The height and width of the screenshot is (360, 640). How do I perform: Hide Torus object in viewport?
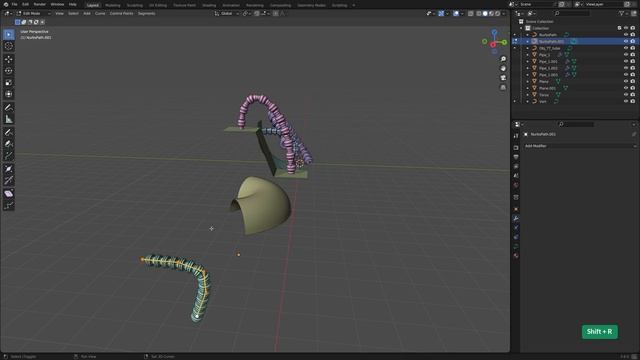coord(626,95)
